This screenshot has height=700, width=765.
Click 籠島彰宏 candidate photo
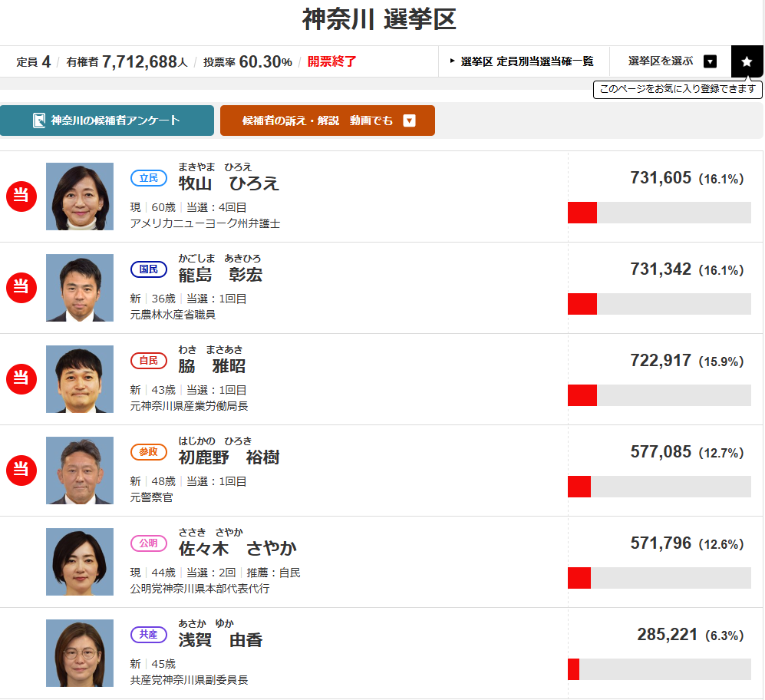[x=80, y=288]
